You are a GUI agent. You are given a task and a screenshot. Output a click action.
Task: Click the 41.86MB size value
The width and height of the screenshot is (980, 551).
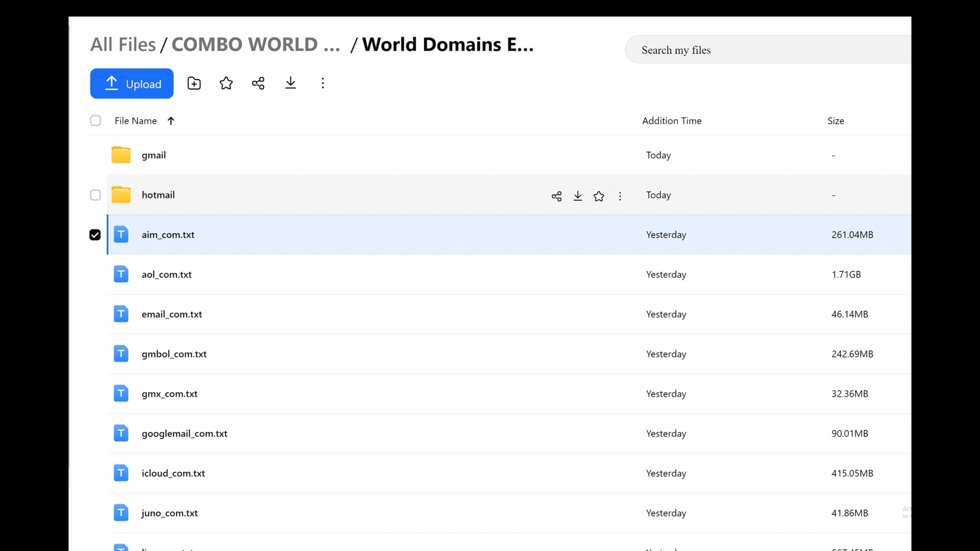(850, 513)
